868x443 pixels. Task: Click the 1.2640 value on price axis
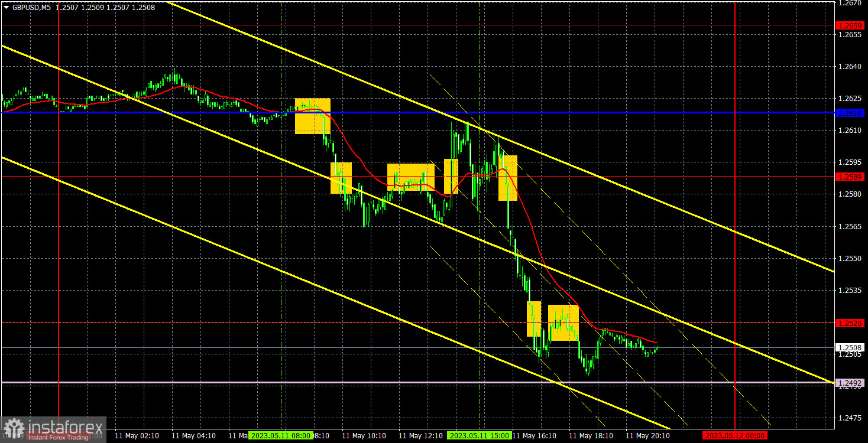coord(850,67)
